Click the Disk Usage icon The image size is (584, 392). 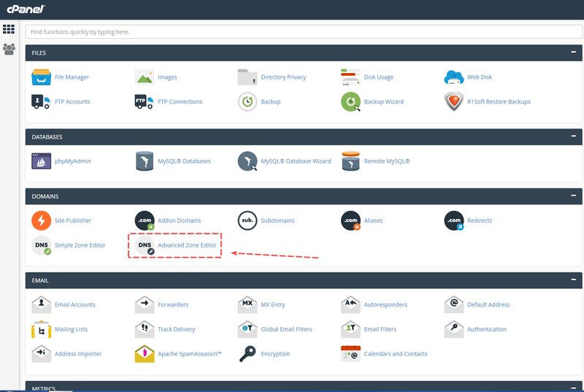[x=350, y=77]
